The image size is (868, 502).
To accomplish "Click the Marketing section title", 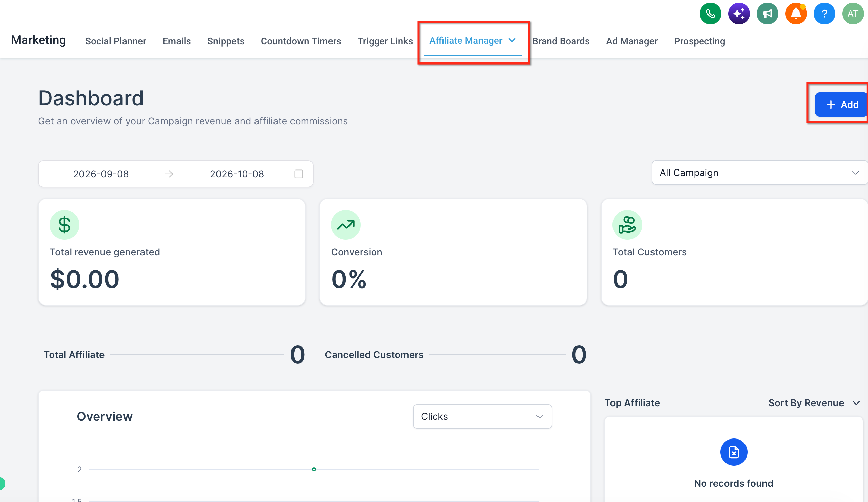I will 38,40.
